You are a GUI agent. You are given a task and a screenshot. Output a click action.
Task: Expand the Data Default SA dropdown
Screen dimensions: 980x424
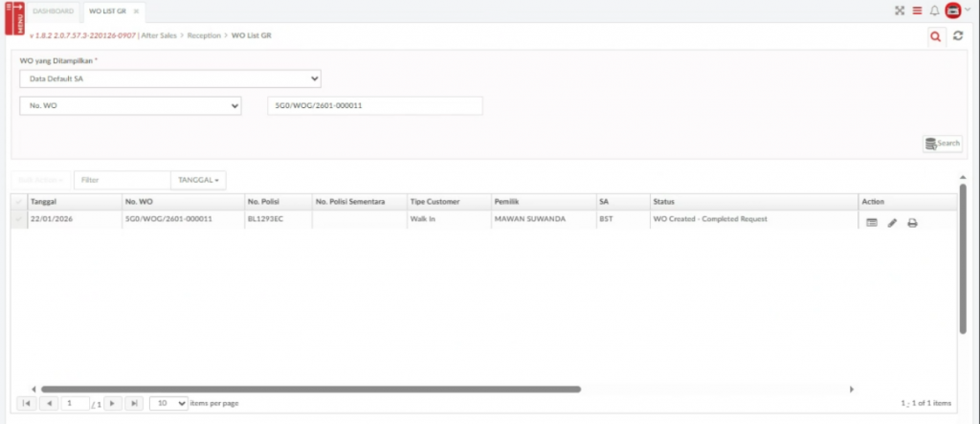(170, 79)
